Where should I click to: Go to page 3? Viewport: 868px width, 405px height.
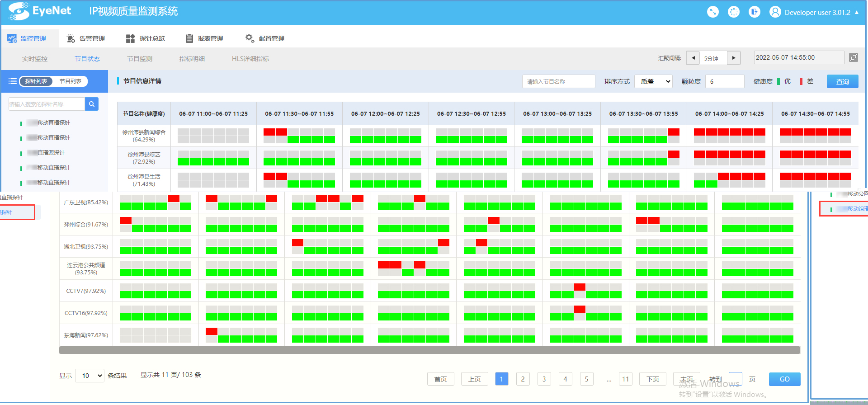[544, 379]
